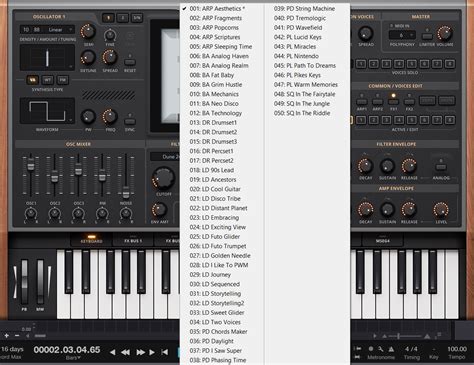Select VA synthesis type
Viewport: 474px width, 365px height.
pos(33,80)
